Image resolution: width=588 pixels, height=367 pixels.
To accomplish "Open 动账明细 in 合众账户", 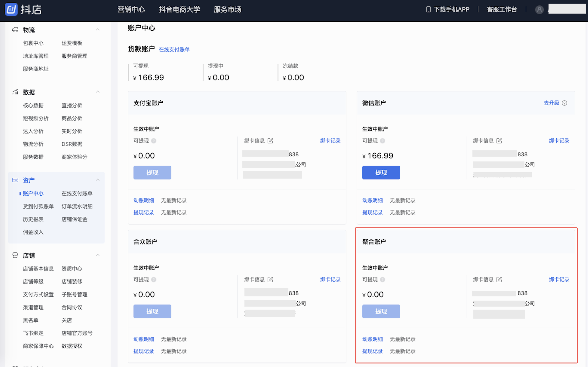I will tap(144, 339).
